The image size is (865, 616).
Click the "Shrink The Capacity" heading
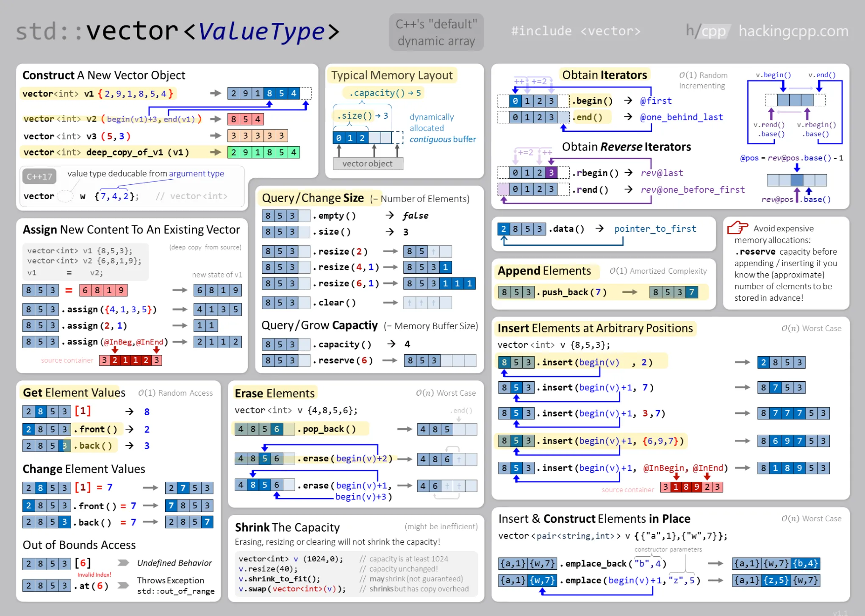click(287, 527)
